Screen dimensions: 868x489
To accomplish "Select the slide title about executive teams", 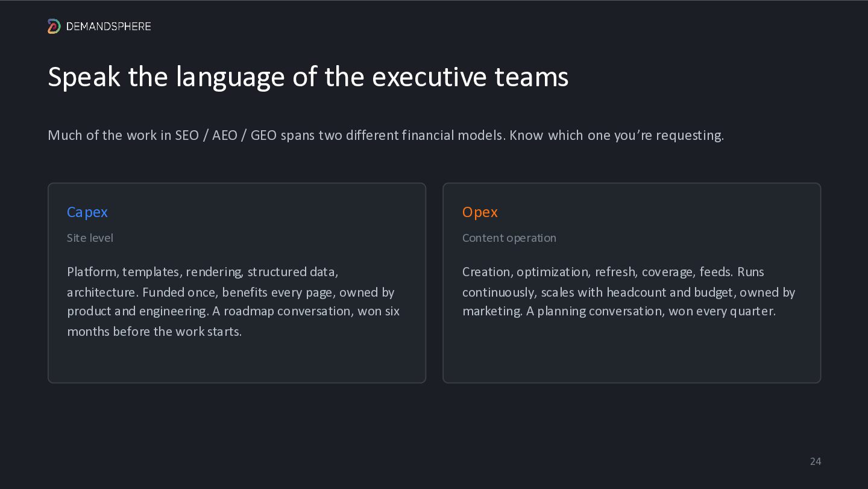I will coord(308,77).
